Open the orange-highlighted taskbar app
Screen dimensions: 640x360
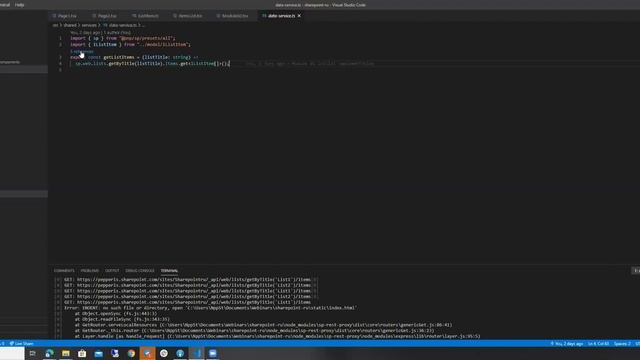pos(147,353)
